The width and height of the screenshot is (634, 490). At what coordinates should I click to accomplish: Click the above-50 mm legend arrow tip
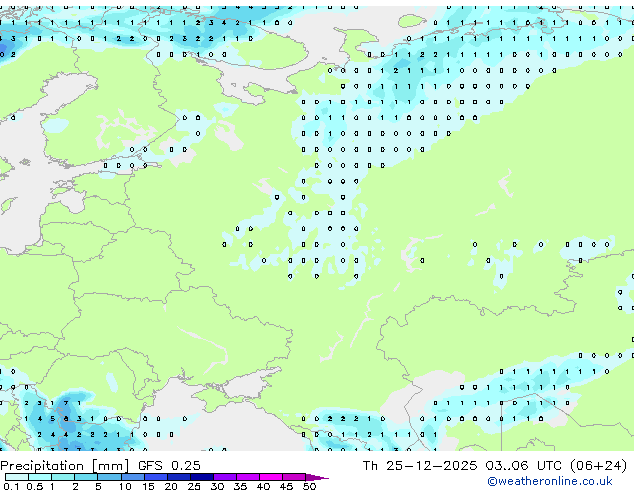pyautogui.click(x=317, y=477)
